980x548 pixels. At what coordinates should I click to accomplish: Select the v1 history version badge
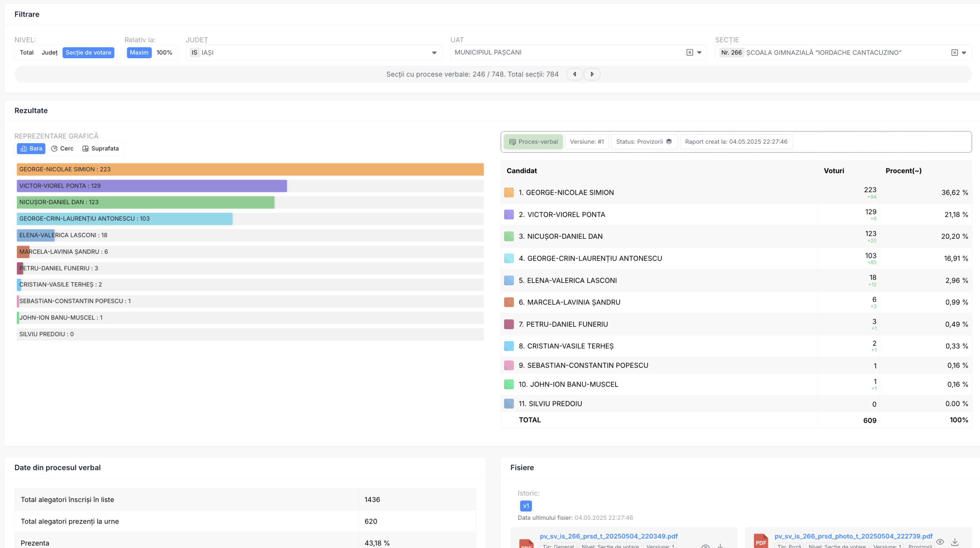(x=526, y=506)
